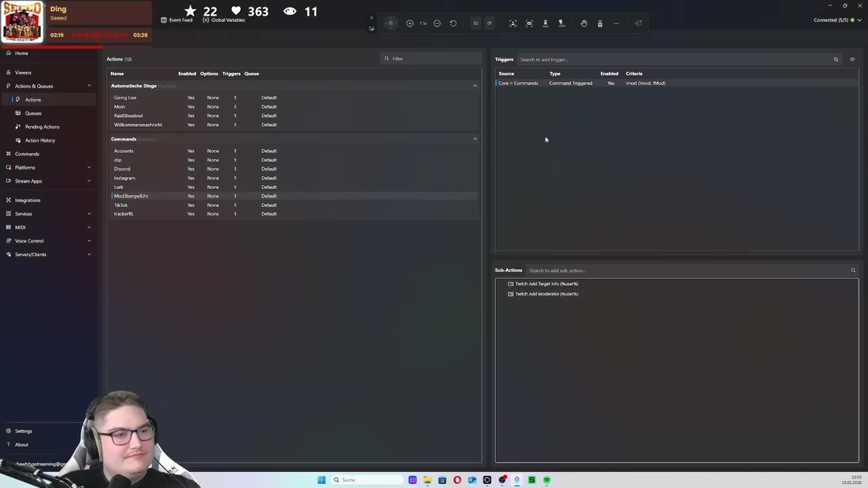Screen dimensions: 868x488
Task: Click the Settings gear icon
Action: [x=8, y=431]
